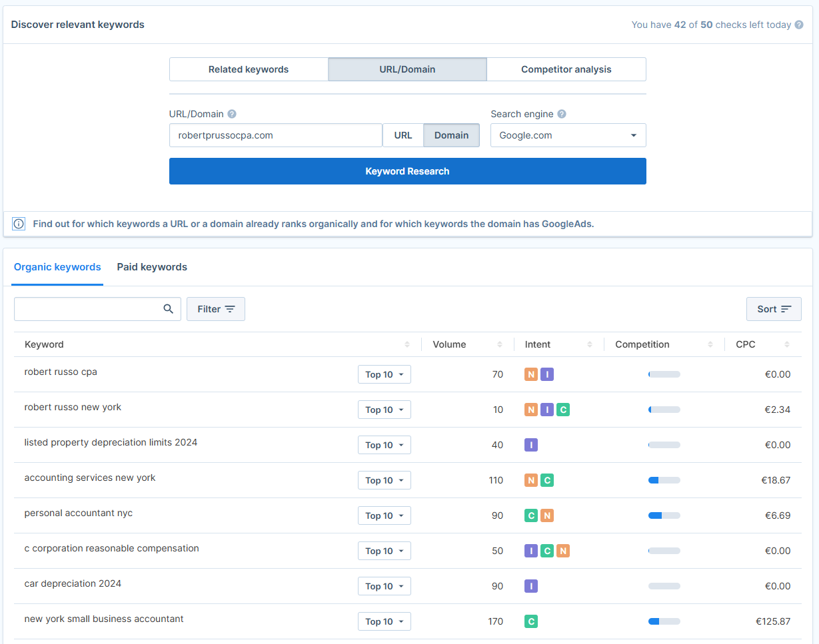The width and height of the screenshot is (819, 644).
Task: Click help icon next to Search engine label
Action: point(562,114)
